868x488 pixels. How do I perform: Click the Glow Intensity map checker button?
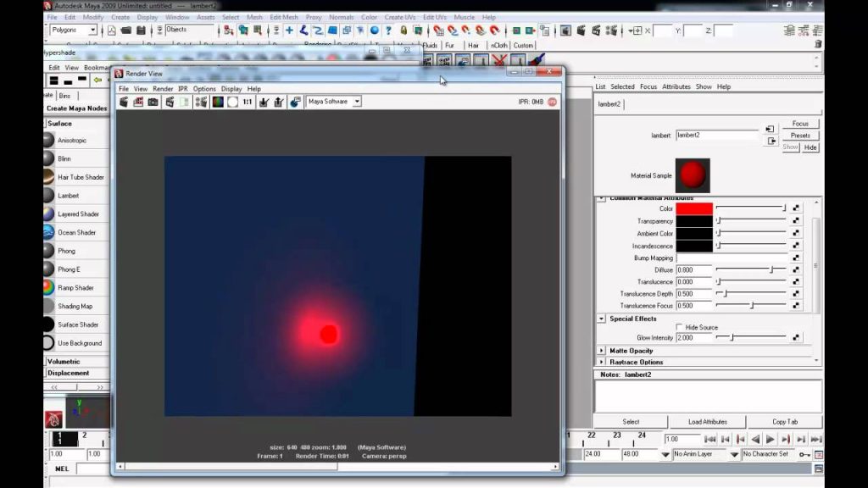[795, 337]
